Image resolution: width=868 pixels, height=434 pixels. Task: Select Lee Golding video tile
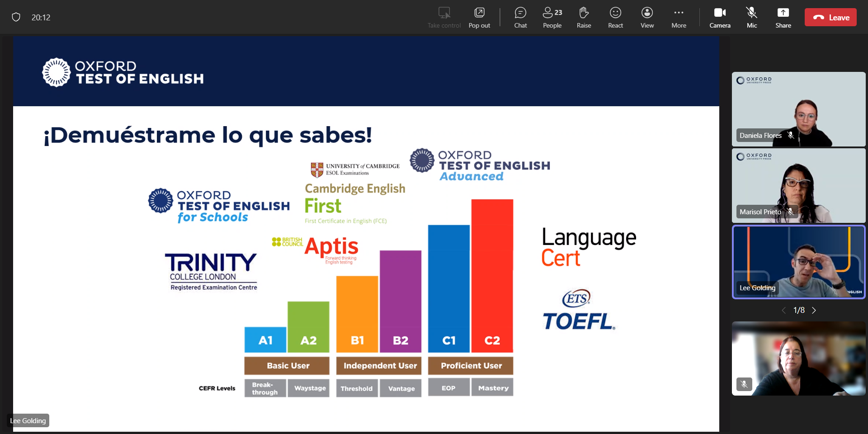click(798, 262)
